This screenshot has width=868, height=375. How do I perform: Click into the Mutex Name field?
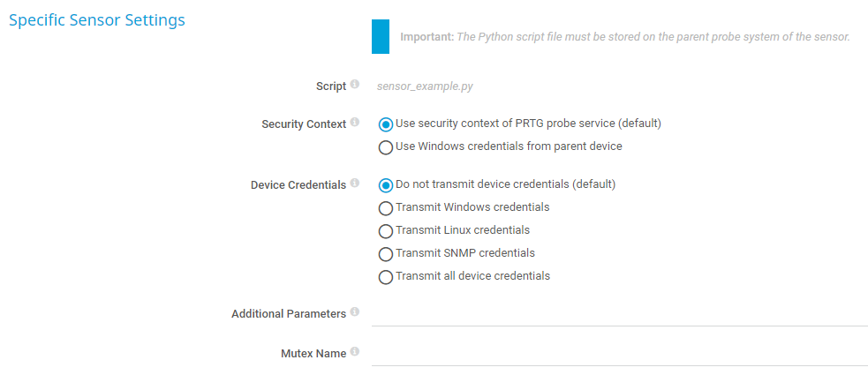tap(619, 354)
